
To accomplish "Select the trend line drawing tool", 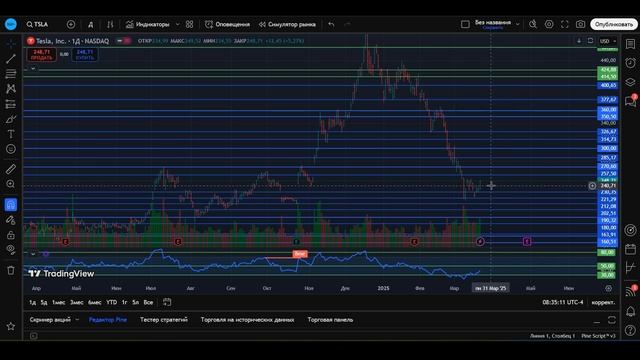I will tap(11, 58).
